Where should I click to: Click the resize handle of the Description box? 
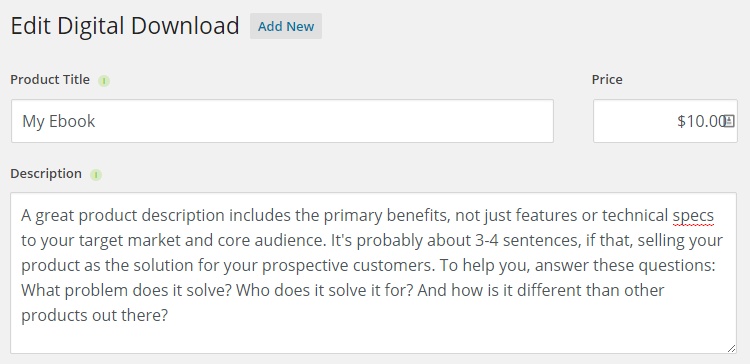731,348
